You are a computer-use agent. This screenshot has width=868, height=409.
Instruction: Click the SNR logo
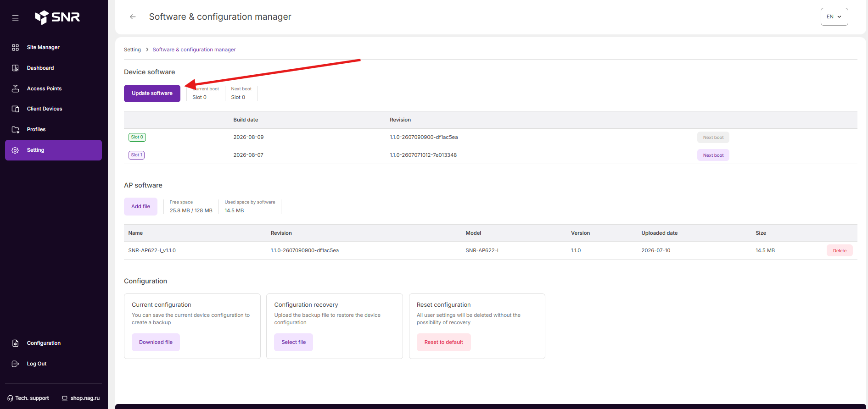coord(57,17)
